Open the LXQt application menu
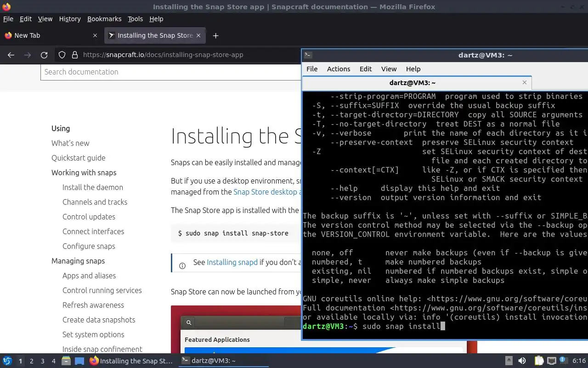Viewport: 588px width, 368px height. (7, 361)
